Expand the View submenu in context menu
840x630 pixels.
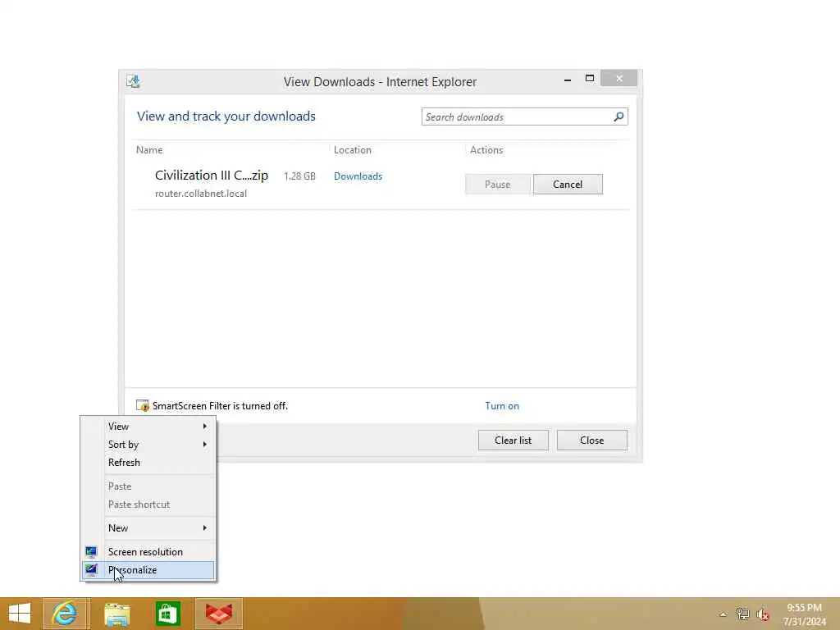[148, 427]
